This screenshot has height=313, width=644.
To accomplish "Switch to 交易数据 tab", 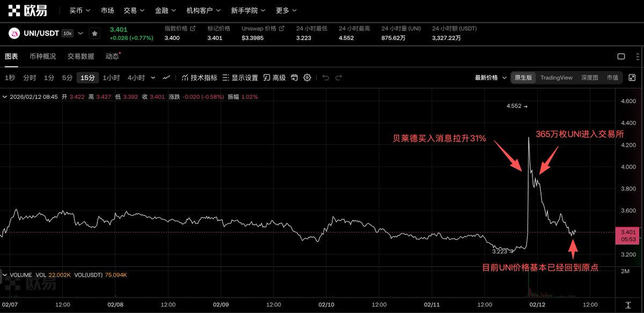I will (x=80, y=56).
